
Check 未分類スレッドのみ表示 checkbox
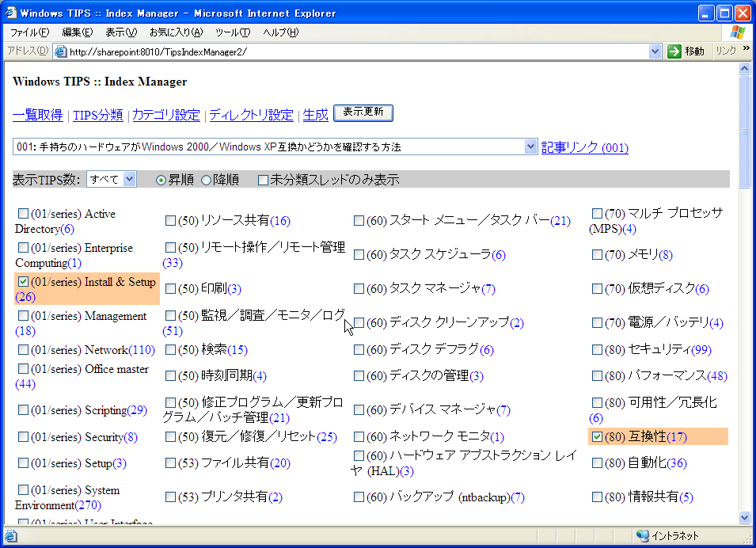tap(264, 180)
